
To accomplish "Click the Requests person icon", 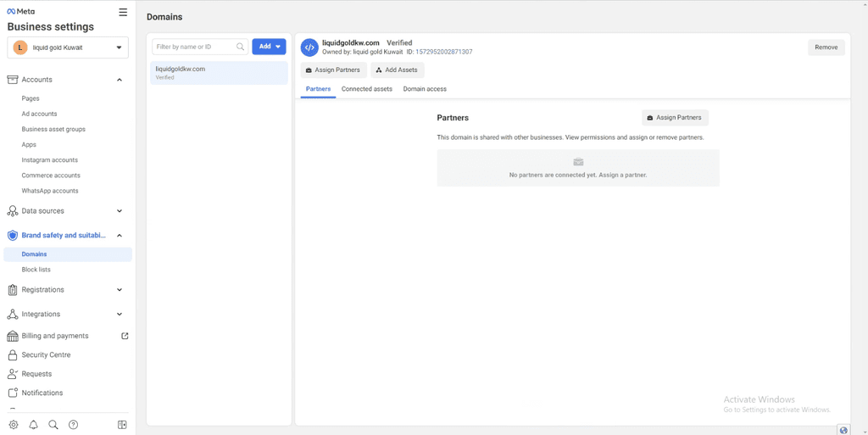I will tap(12, 374).
